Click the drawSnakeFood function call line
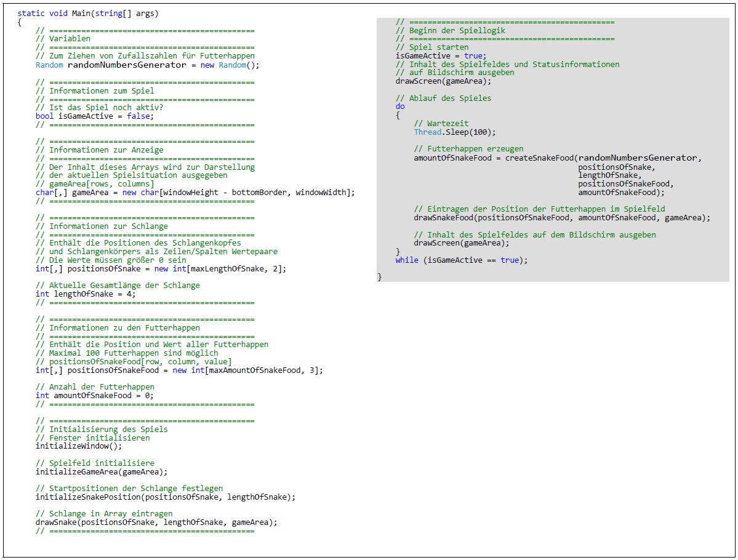 tap(561, 218)
